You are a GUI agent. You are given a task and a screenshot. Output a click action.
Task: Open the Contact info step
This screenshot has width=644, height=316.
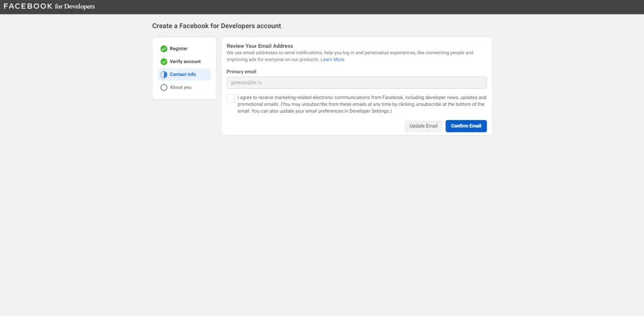[x=183, y=74]
